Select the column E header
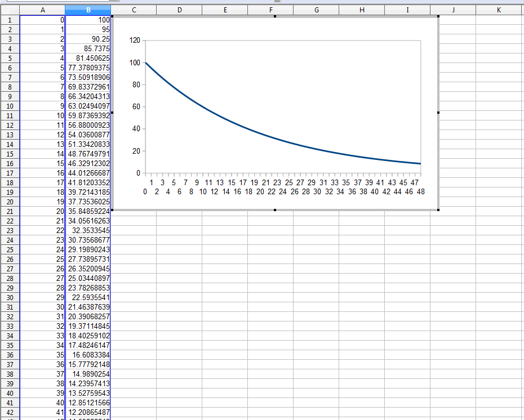524x420 pixels. (225, 10)
